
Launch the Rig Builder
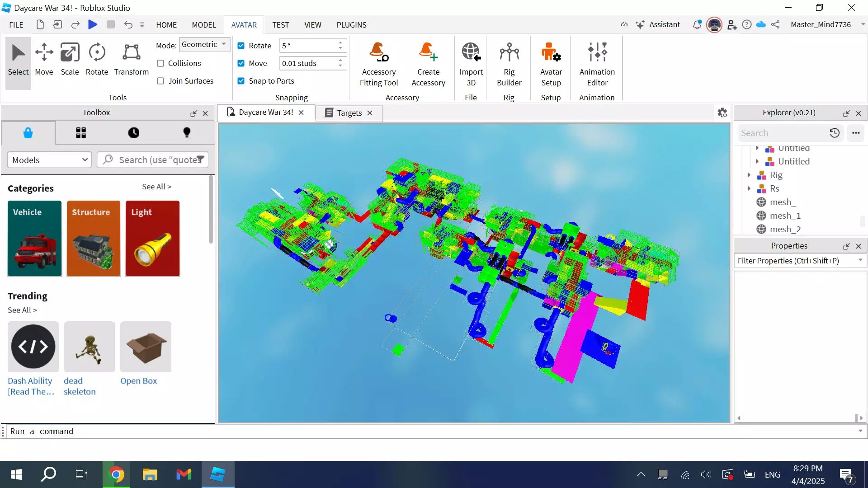click(509, 64)
